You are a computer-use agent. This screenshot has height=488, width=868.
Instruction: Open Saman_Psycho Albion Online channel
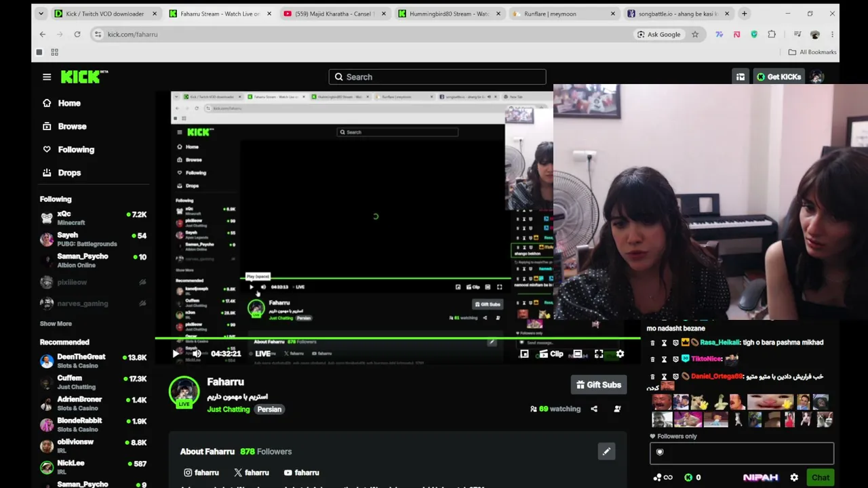point(94,260)
